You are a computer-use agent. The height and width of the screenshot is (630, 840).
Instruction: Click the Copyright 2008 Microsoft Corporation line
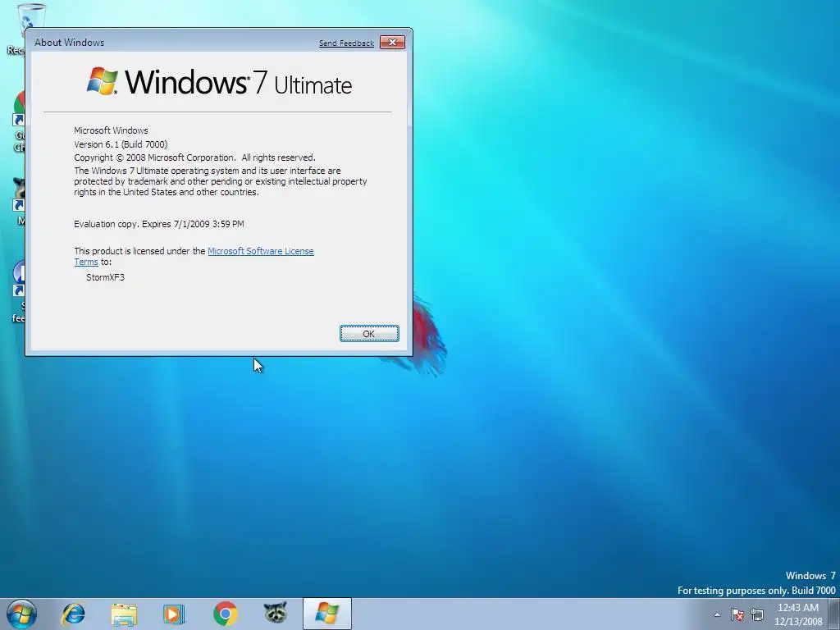coord(194,157)
